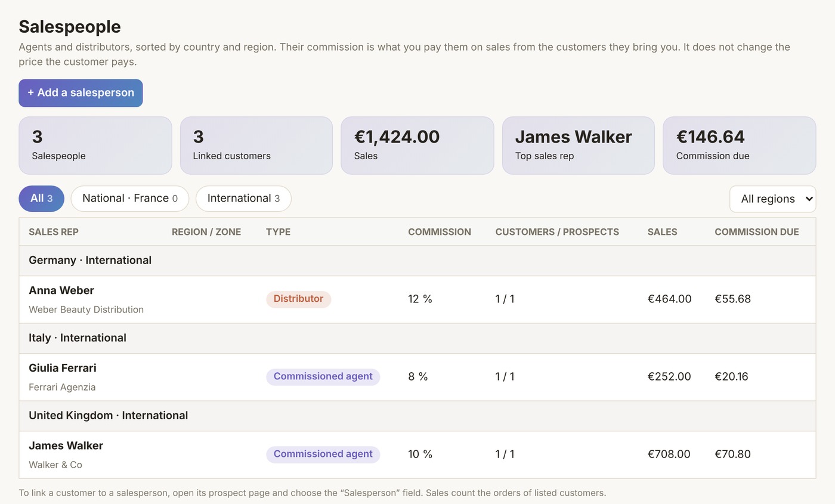Select the Germany · International group row
835x504 pixels.
point(417,261)
